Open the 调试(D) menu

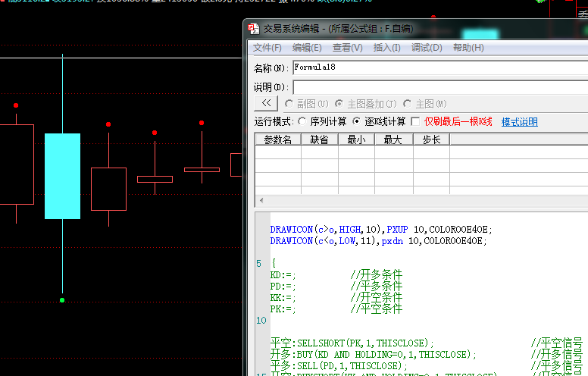coord(426,48)
